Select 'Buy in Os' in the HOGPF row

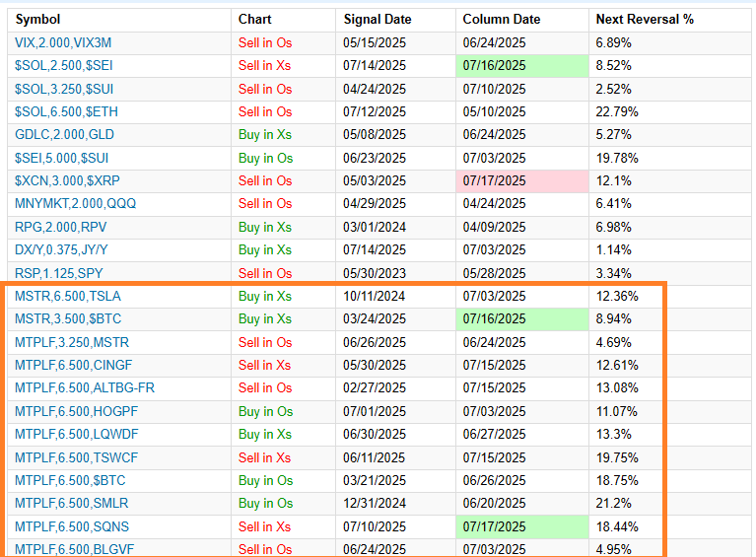tap(266, 411)
